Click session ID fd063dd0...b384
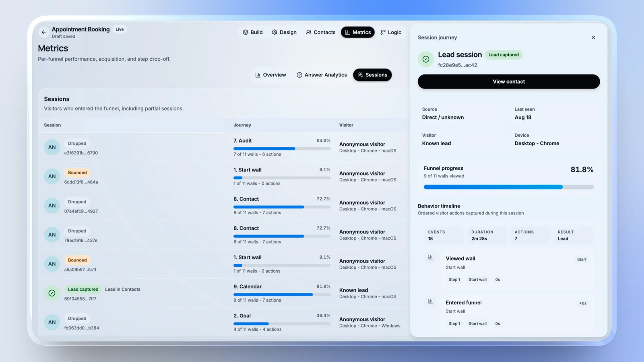 tap(82, 328)
